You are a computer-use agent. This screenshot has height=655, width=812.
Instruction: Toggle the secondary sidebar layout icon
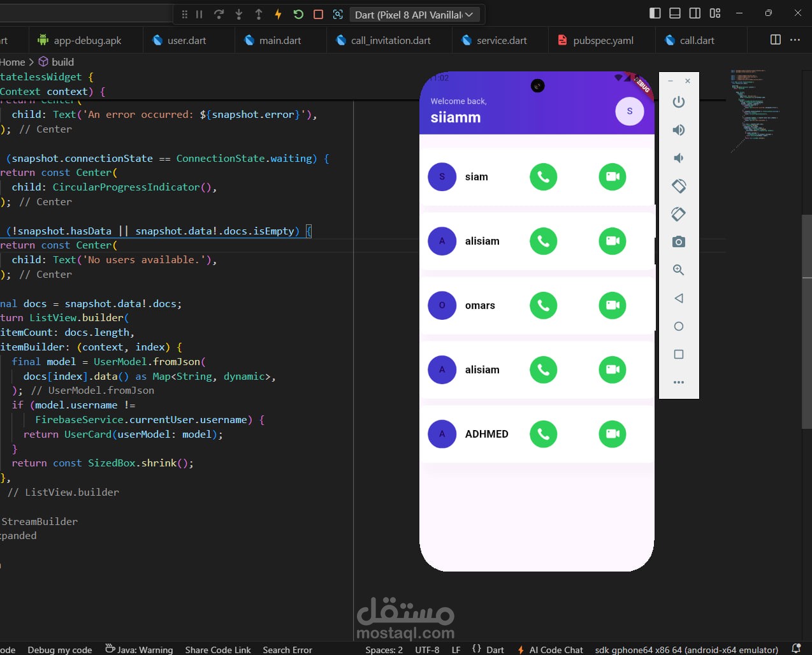pos(695,13)
